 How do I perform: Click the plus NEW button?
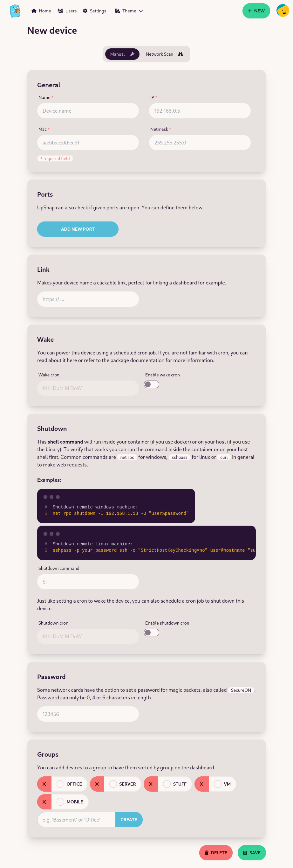pos(256,11)
